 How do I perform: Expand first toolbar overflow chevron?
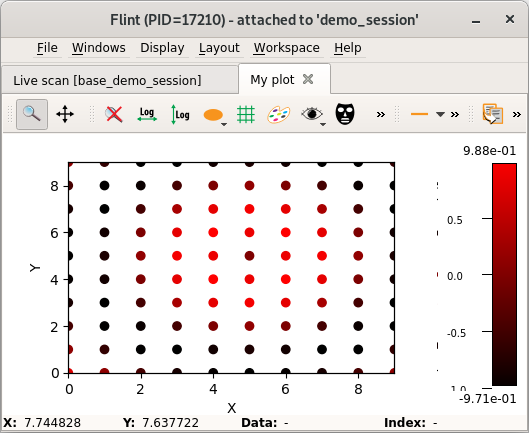point(381,114)
